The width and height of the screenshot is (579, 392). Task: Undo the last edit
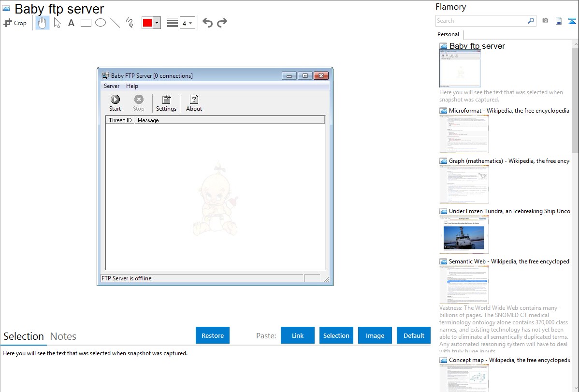(x=207, y=23)
